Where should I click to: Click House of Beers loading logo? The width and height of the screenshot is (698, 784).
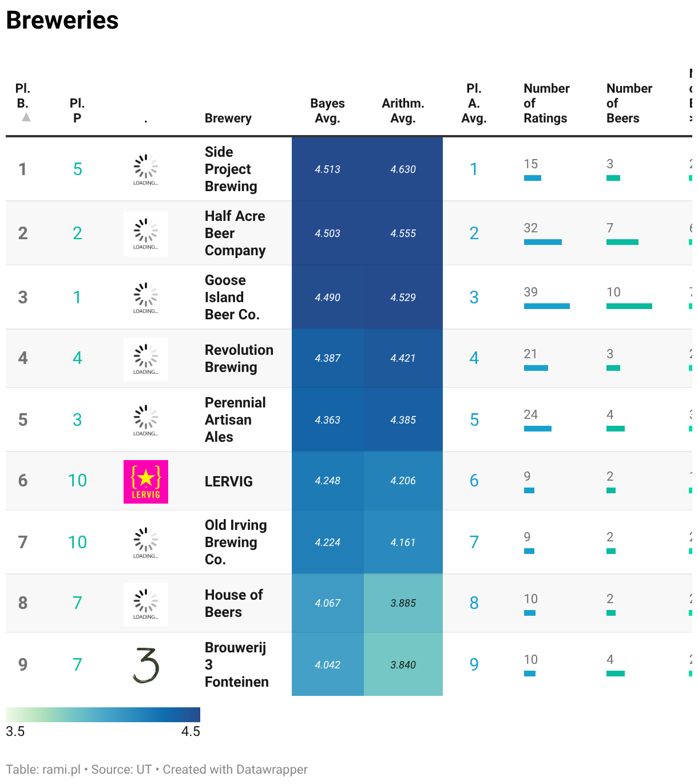pos(146,604)
